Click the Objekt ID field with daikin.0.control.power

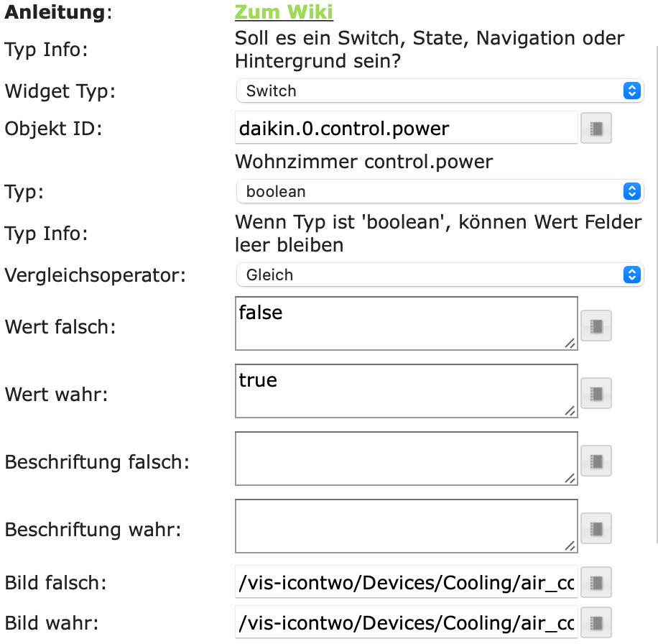tap(406, 129)
